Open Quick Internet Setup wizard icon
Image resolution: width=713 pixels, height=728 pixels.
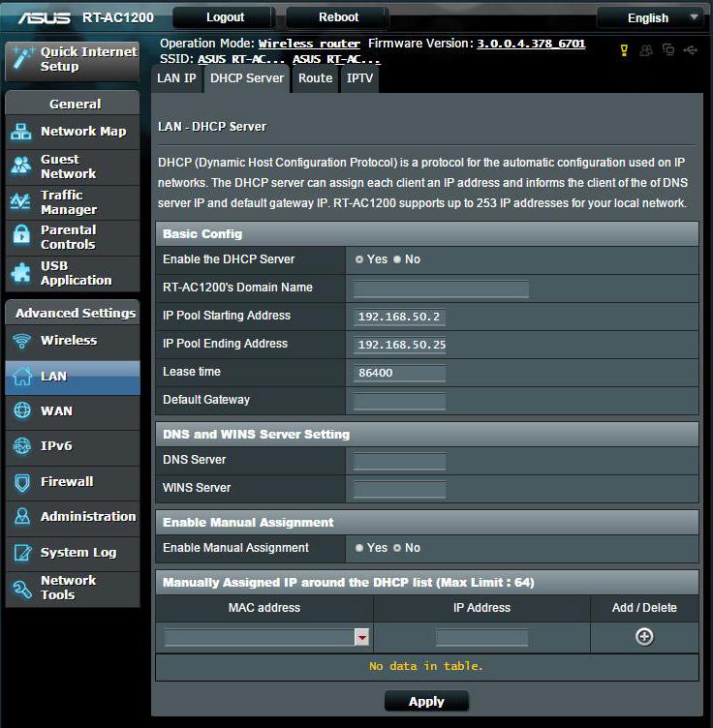click(x=22, y=58)
